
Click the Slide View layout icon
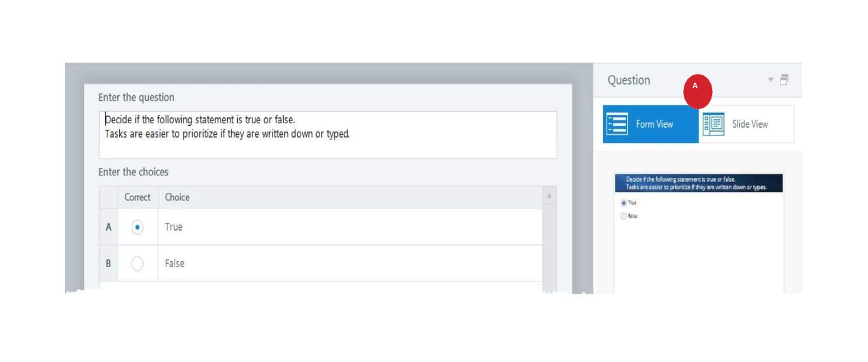714,124
